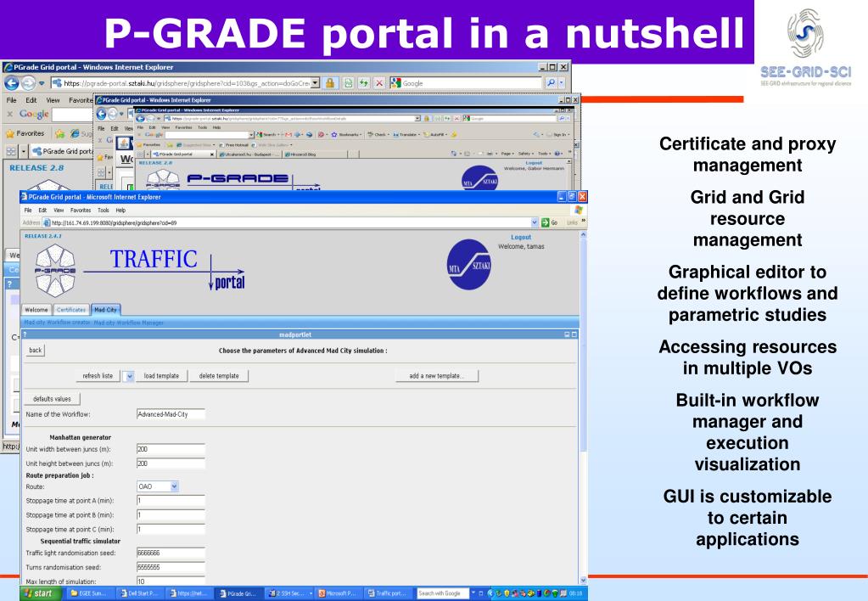Viewport: 868px width, 601px height.
Task: Click Max length of simulation field
Action: pos(171,581)
